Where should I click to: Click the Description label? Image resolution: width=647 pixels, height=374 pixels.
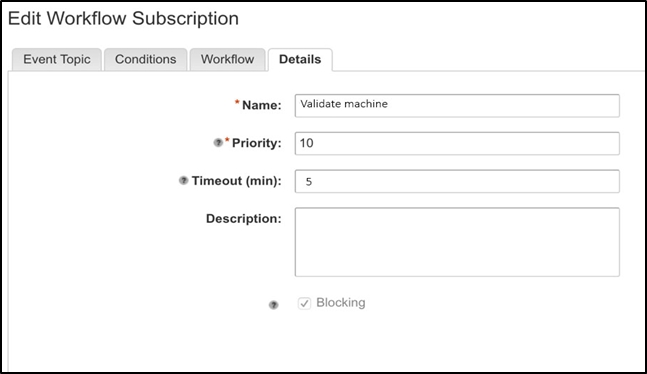coord(243,218)
